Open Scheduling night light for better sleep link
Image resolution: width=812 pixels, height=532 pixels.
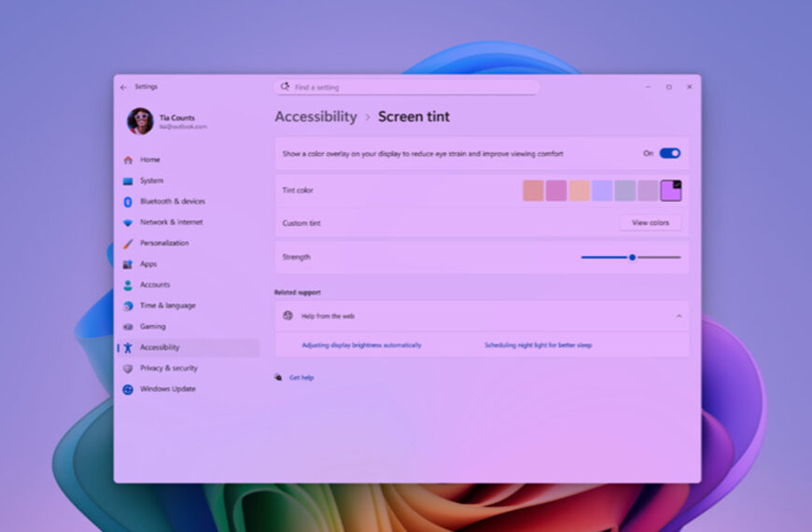click(x=538, y=345)
